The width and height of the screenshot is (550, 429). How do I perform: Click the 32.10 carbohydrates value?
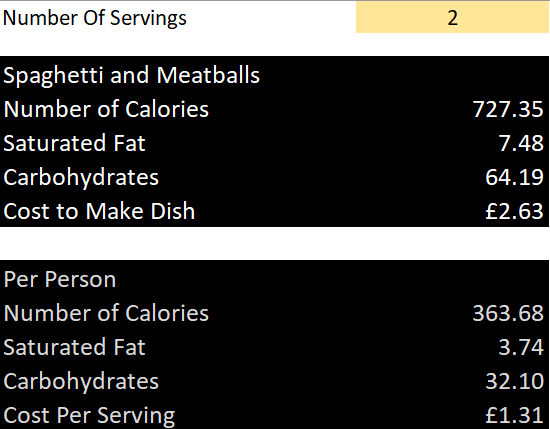(x=514, y=381)
